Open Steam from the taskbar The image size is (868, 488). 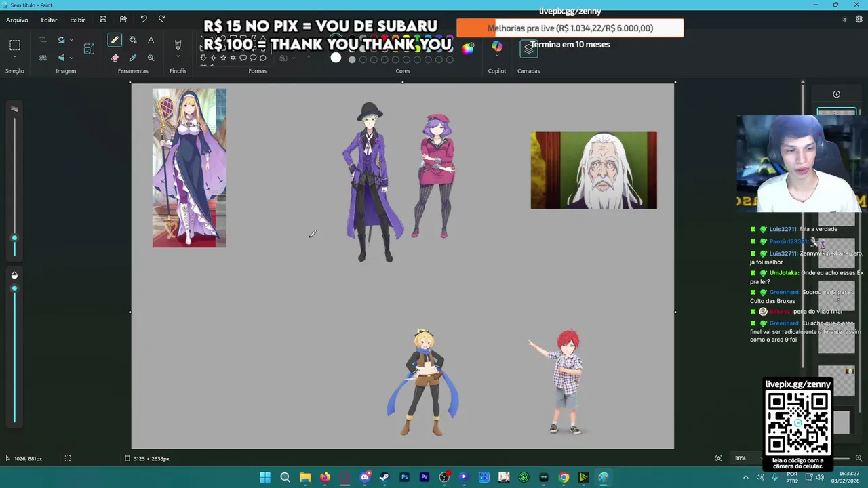click(x=384, y=477)
